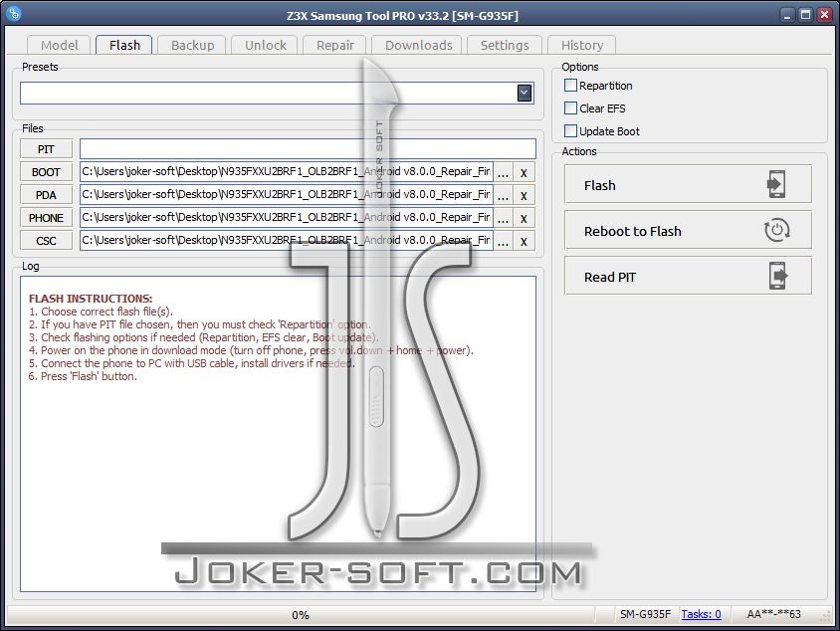Viewport: 840px width, 631px height.
Task: Open the Backup tab
Action: 192,45
